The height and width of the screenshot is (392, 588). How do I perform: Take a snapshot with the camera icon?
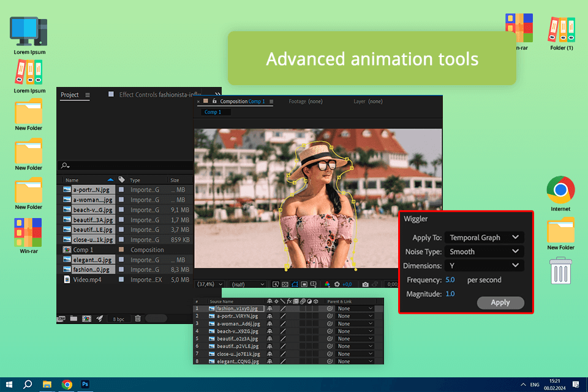(x=365, y=284)
